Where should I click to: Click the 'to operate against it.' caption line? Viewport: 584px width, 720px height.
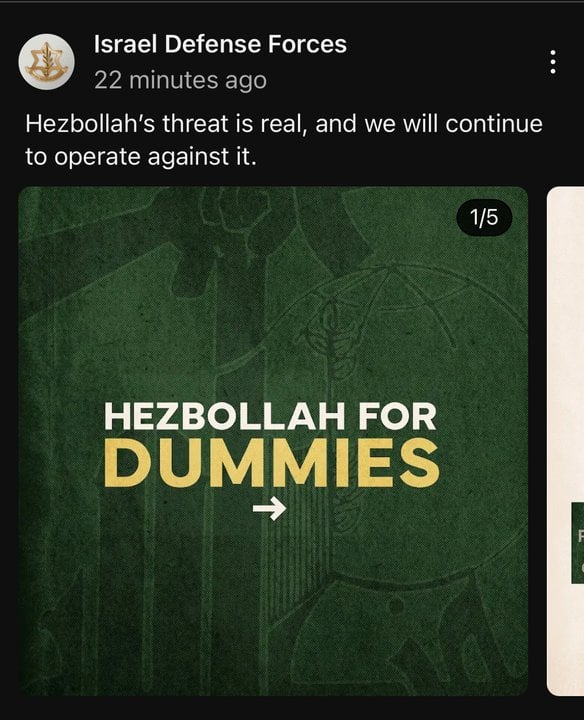pyautogui.click(x=140, y=157)
